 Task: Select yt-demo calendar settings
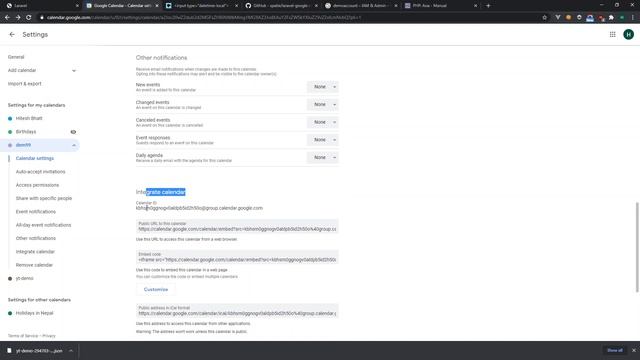(24, 278)
